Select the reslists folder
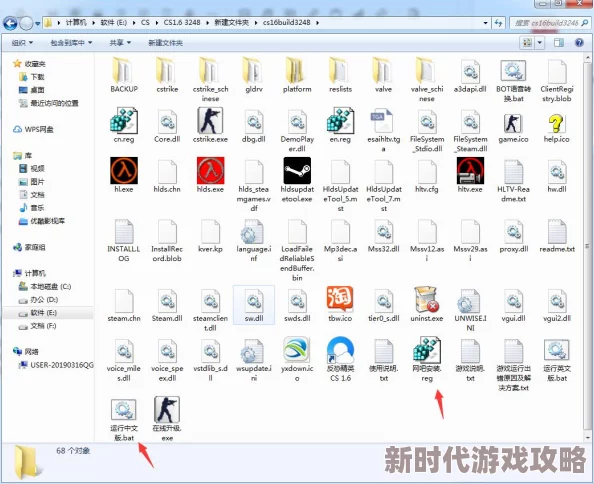594x484 pixels. pyautogui.click(x=340, y=75)
